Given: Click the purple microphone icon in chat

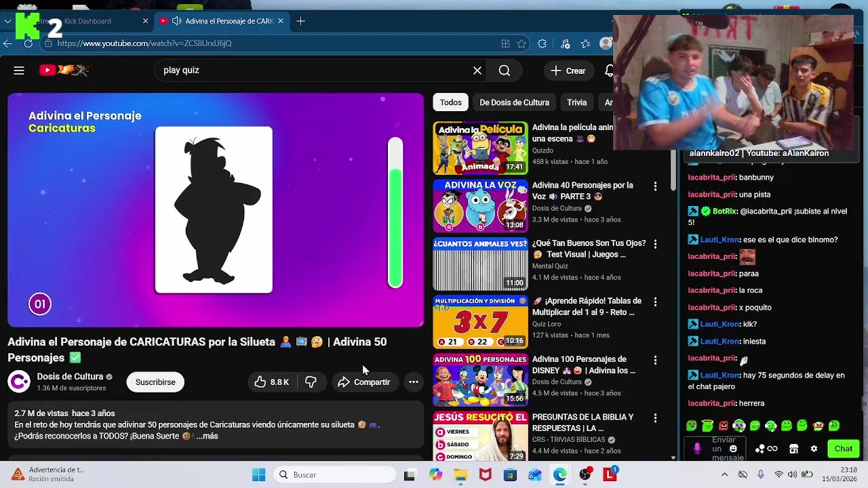Looking at the screenshot, I should coord(697,449).
